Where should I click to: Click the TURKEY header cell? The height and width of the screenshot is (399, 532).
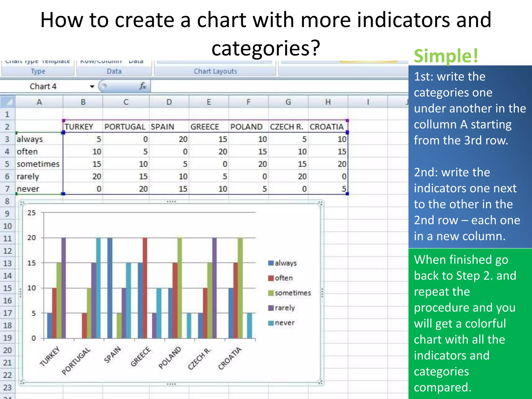83,127
